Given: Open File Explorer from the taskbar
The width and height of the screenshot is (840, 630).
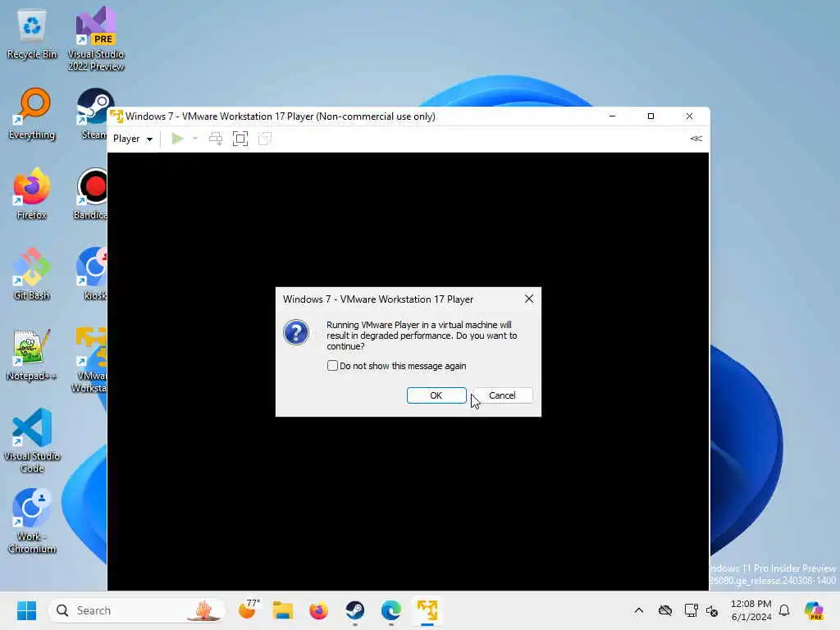Looking at the screenshot, I should (282, 610).
